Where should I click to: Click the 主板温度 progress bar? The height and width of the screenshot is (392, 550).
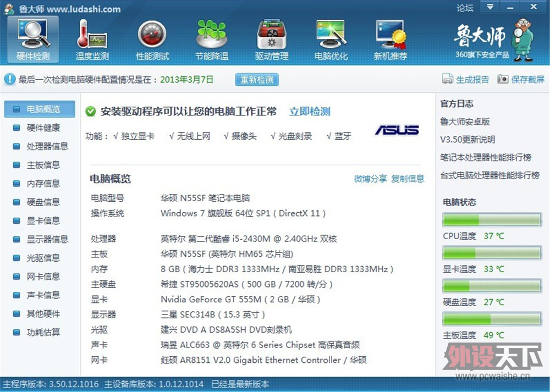tap(492, 319)
